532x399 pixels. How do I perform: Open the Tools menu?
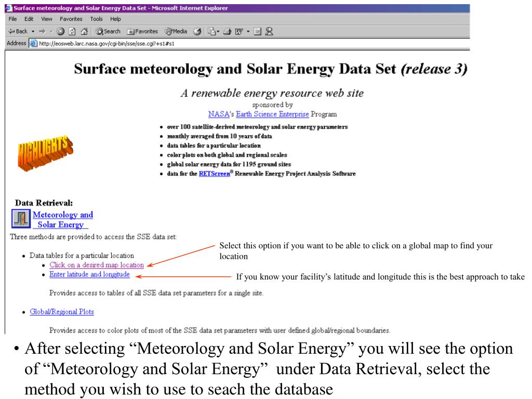[x=96, y=19]
